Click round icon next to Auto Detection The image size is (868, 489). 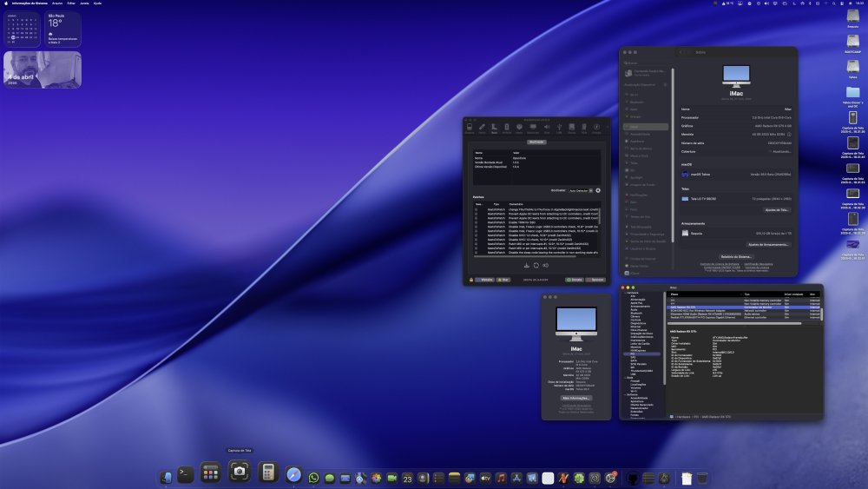pyautogui.click(x=598, y=190)
